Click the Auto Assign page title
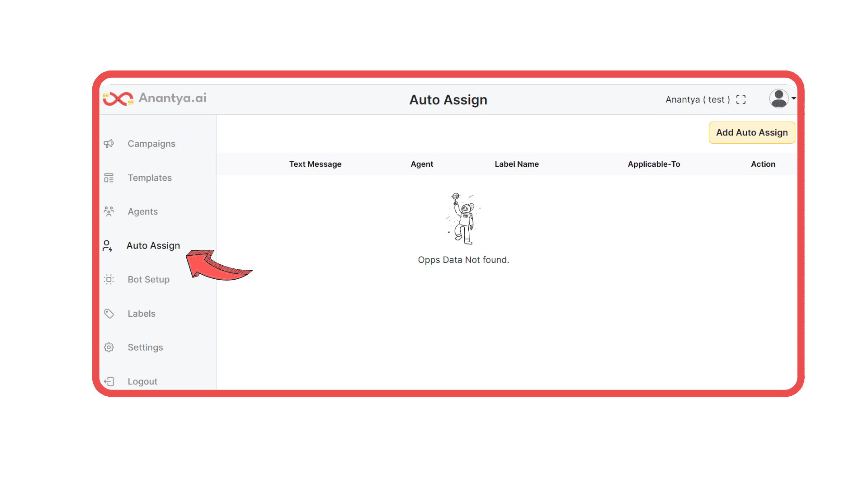Image resolution: width=868 pixels, height=488 pixels. pyautogui.click(x=448, y=100)
